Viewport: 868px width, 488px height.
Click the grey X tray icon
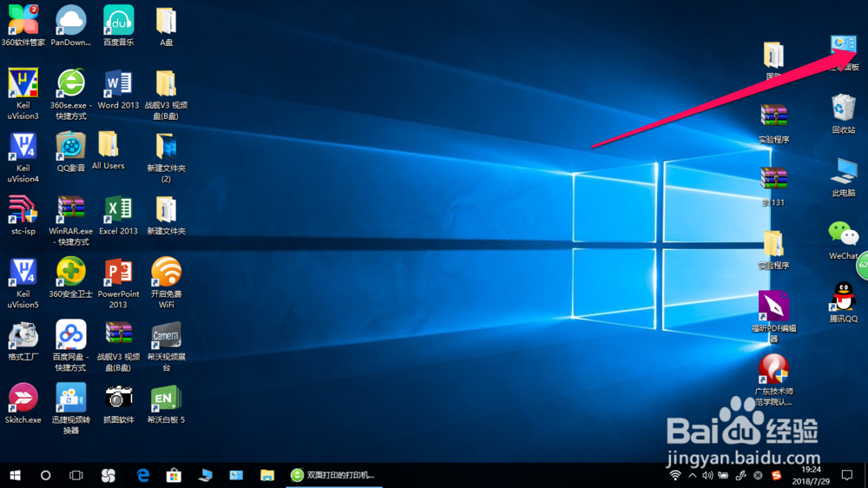pyautogui.click(x=758, y=475)
